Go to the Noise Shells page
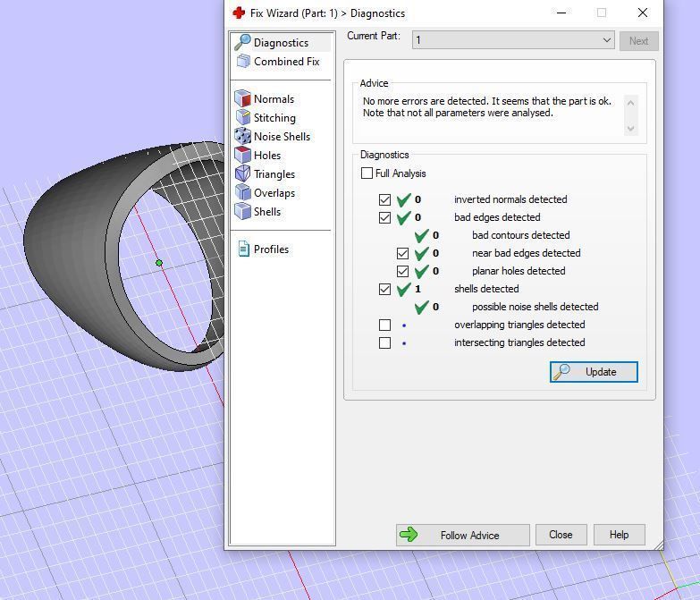Screen dimensions: 700x600 tap(282, 136)
